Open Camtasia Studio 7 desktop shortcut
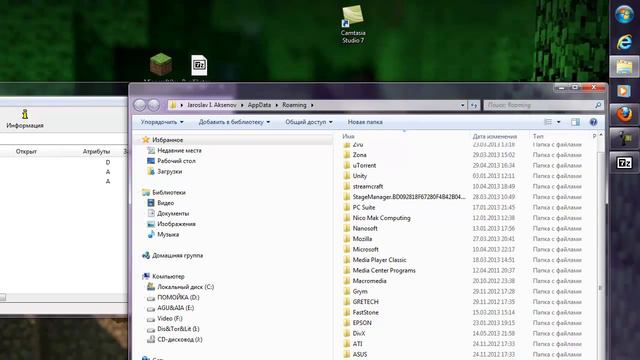640x360 pixels. pyautogui.click(x=353, y=24)
